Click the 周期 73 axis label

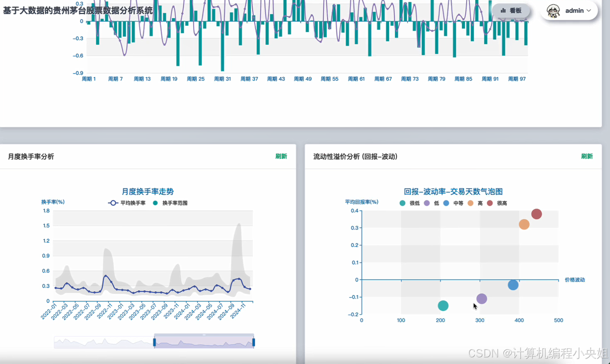coord(410,79)
